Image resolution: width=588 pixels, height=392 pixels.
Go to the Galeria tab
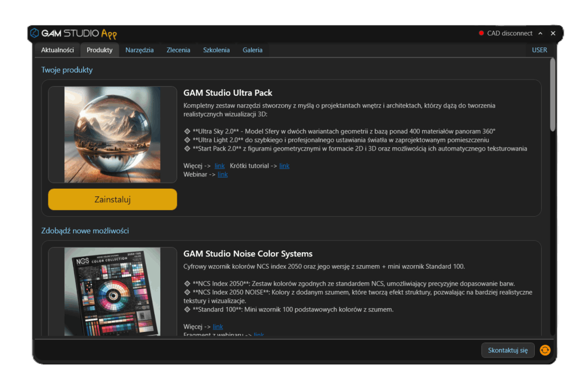252,49
